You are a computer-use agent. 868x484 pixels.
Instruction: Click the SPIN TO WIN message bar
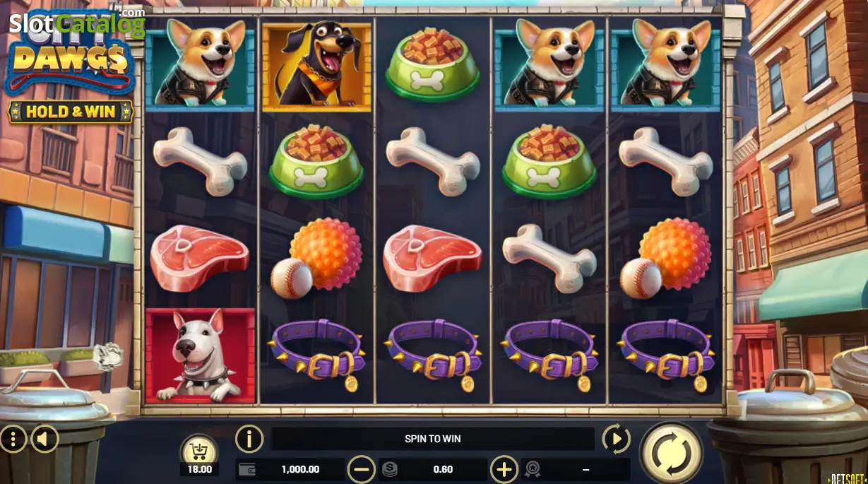click(x=433, y=439)
